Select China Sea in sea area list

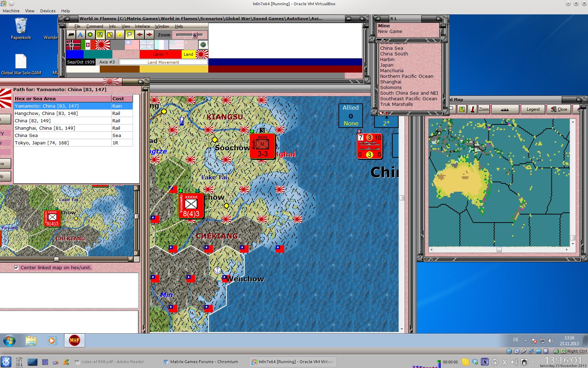(x=391, y=48)
